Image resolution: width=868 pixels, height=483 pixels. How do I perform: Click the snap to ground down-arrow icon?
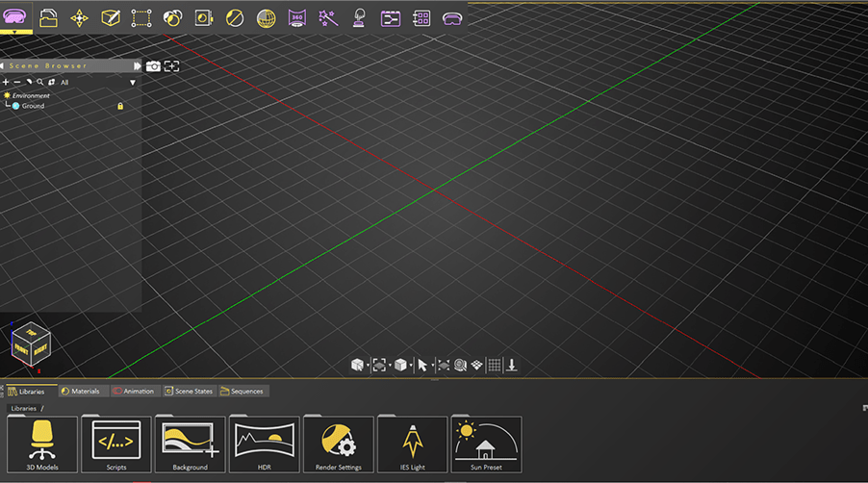[512, 366]
